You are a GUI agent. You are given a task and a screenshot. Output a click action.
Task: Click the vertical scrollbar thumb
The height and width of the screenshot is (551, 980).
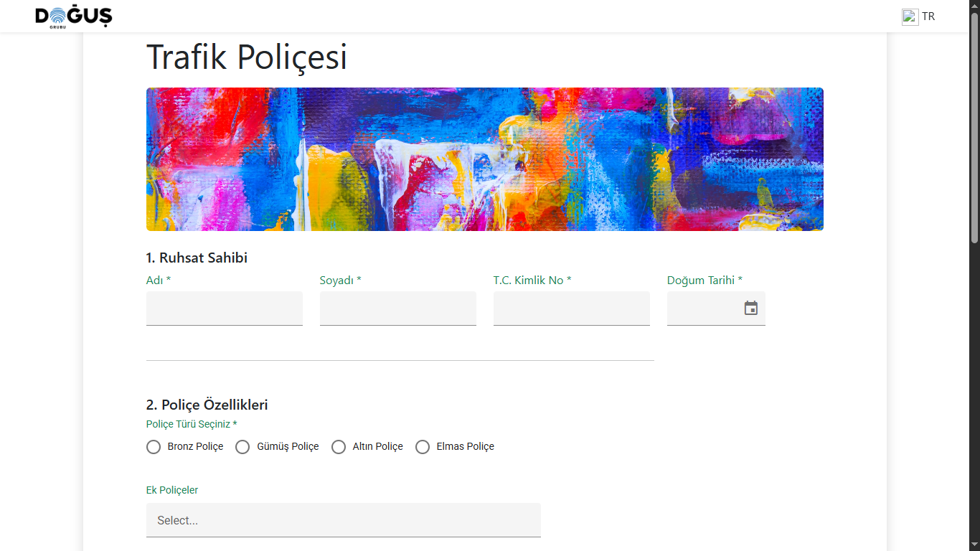(x=974, y=129)
